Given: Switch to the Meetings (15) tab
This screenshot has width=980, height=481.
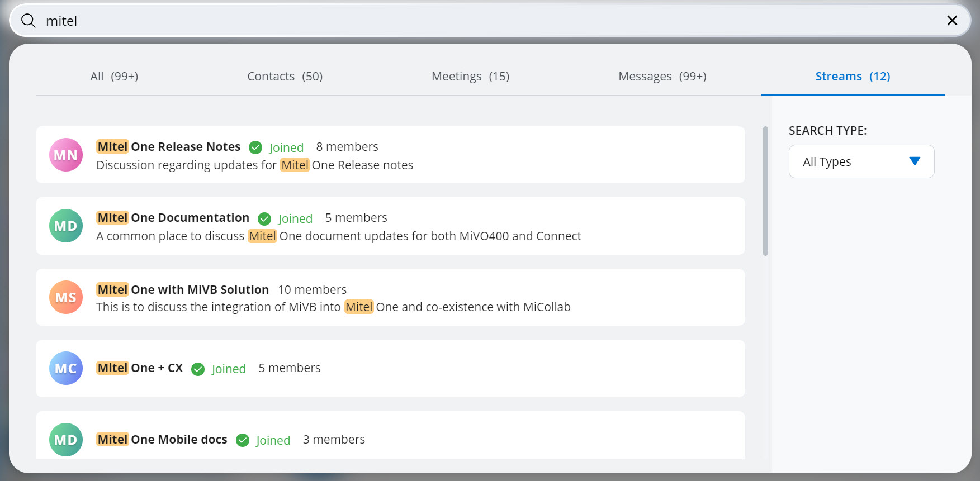Looking at the screenshot, I should tap(470, 77).
